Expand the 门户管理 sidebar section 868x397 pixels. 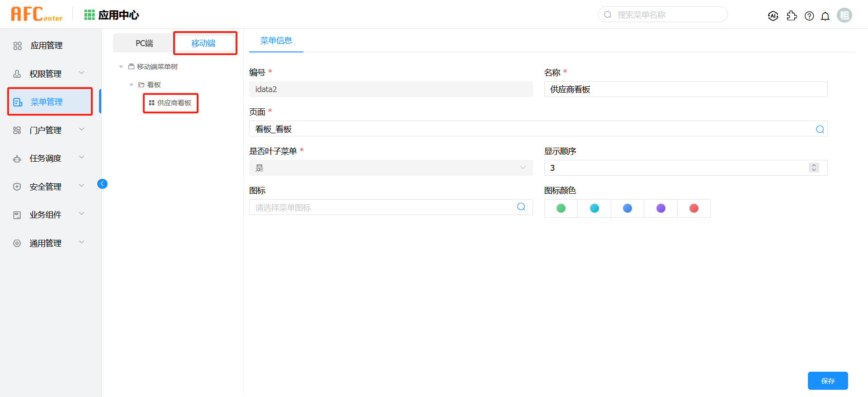pyautogui.click(x=82, y=129)
